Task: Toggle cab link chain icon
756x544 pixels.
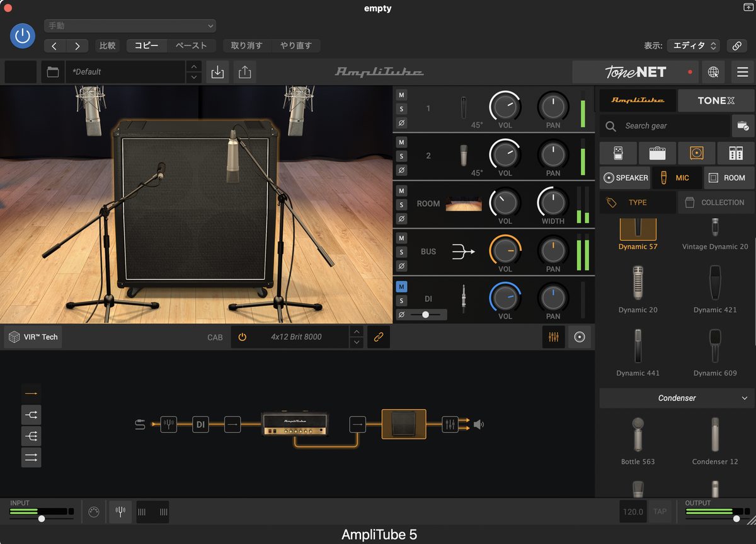Action: click(379, 337)
